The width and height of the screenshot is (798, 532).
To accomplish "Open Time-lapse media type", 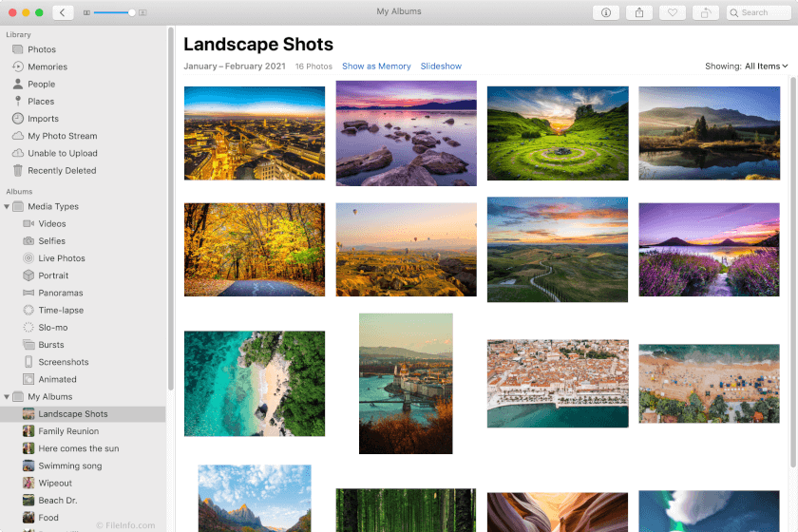I will [83, 310].
